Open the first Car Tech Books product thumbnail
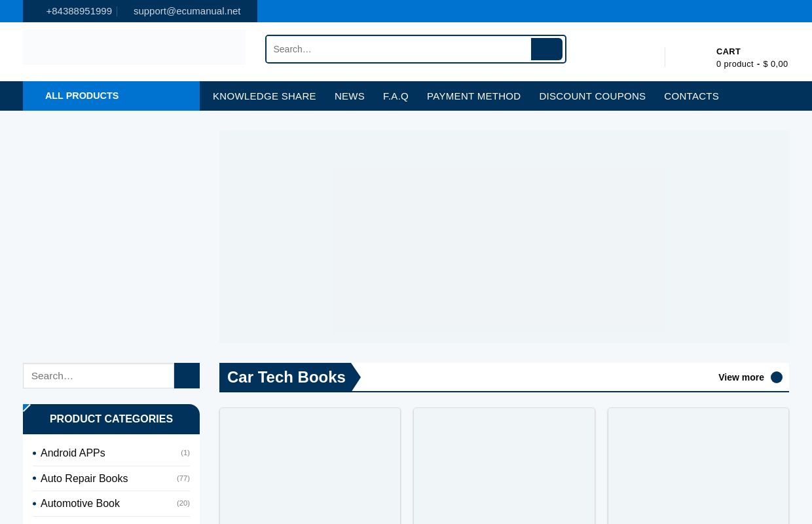Screen dimensions: 812x524 (310, 466)
